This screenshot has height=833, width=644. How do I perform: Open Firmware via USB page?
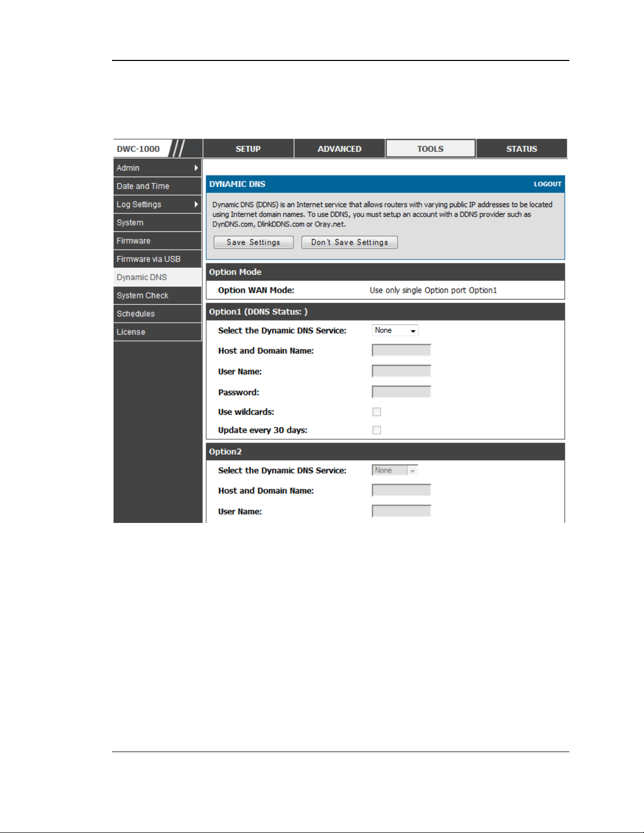coord(157,259)
